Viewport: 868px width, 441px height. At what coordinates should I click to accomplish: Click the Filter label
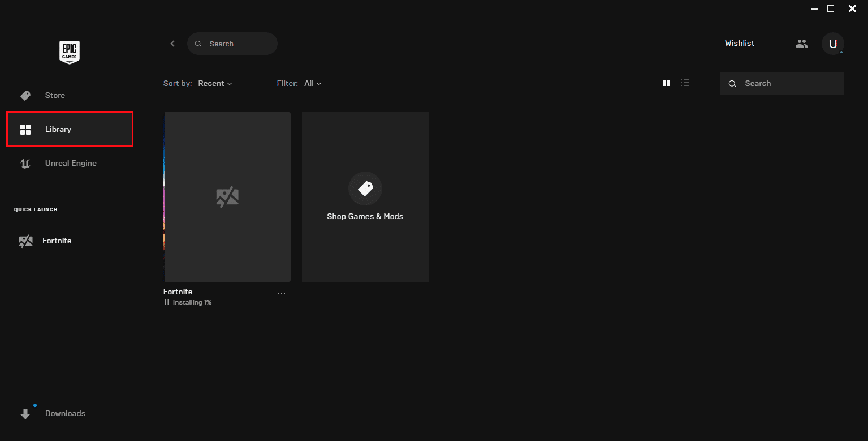click(x=287, y=83)
